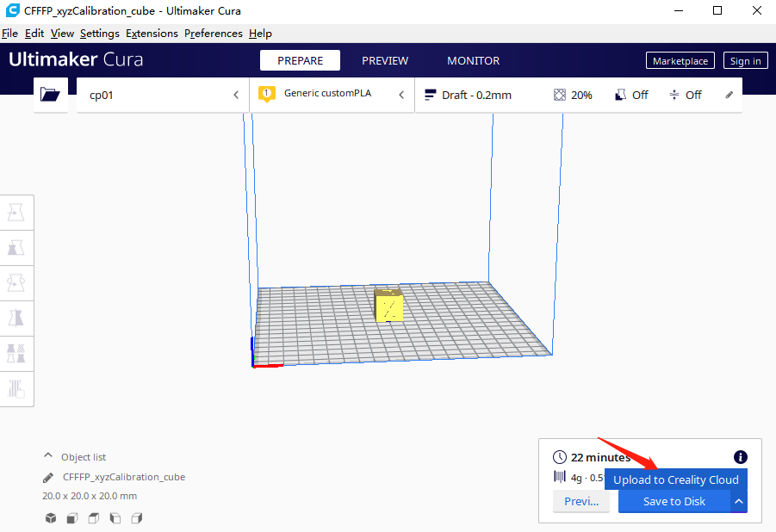
Task: Switch to the PREVIEW tab
Action: (x=384, y=60)
